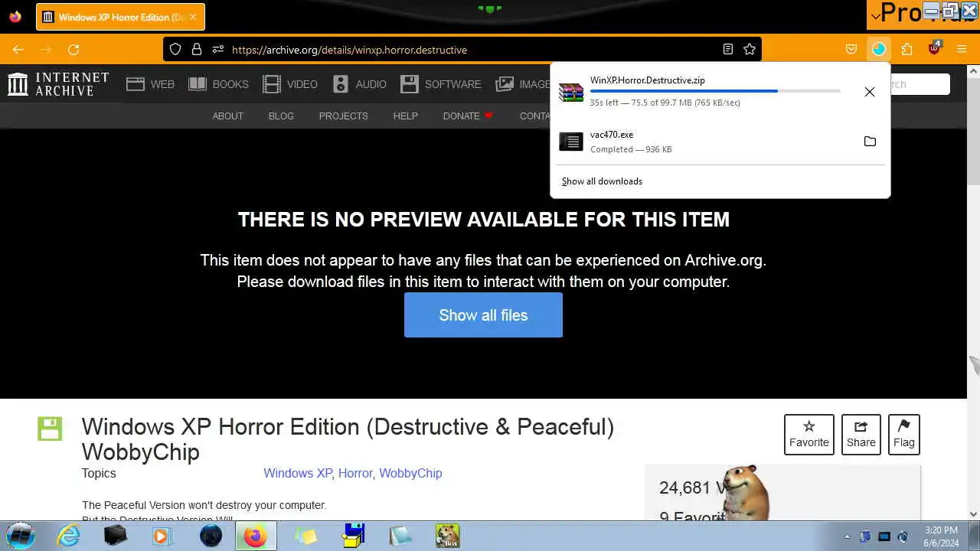Screen dimensions: 980x551
Task: Click the green software floppy item icon
Action: point(50,429)
